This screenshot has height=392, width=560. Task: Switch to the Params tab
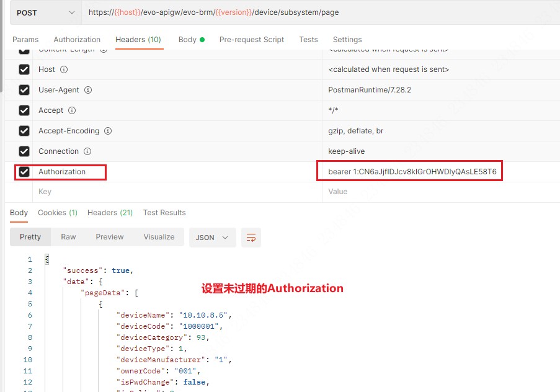coord(25,40)
